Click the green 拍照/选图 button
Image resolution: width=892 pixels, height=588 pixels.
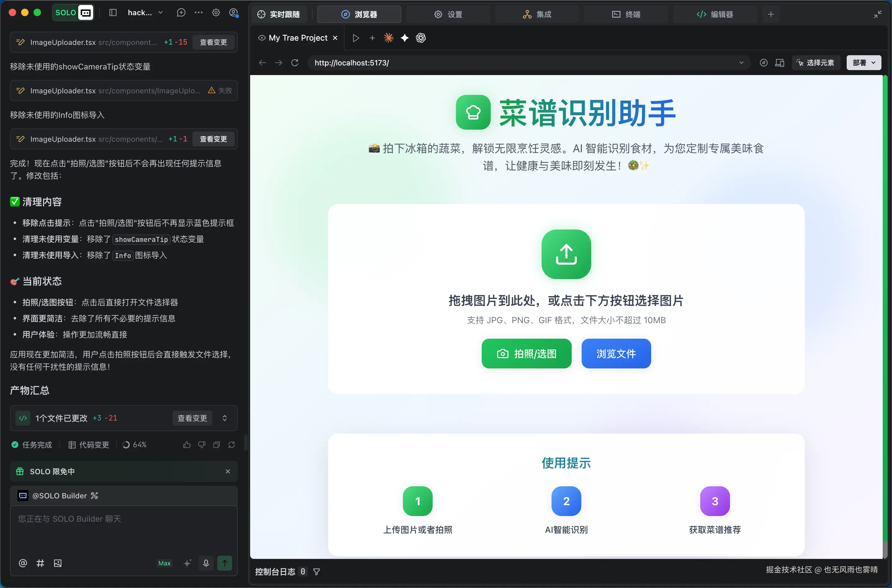tap(526, 354)
